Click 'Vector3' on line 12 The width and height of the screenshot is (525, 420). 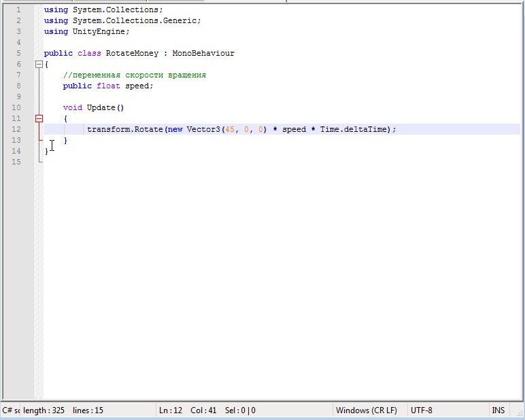tap(203, 129)
